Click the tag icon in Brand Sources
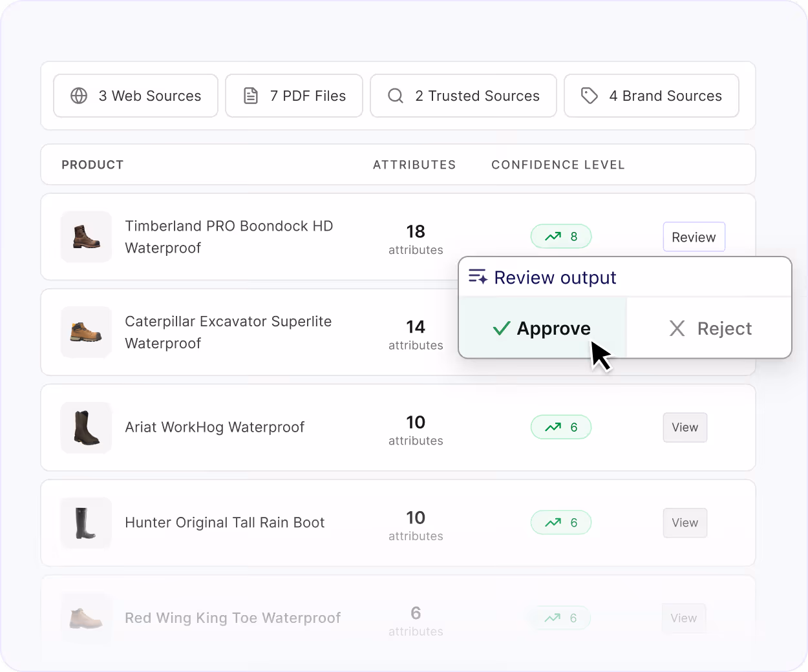 point(590,96)
